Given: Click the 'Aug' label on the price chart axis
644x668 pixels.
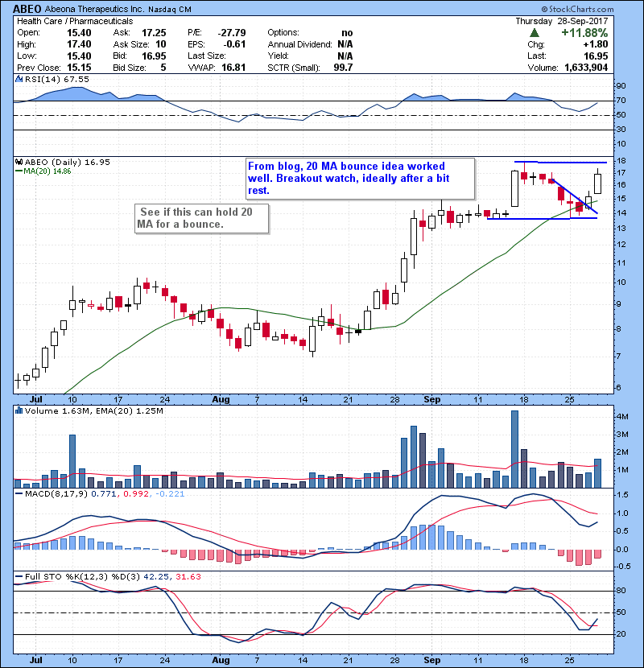Looking at the screenshot, I should pos(221,400).
